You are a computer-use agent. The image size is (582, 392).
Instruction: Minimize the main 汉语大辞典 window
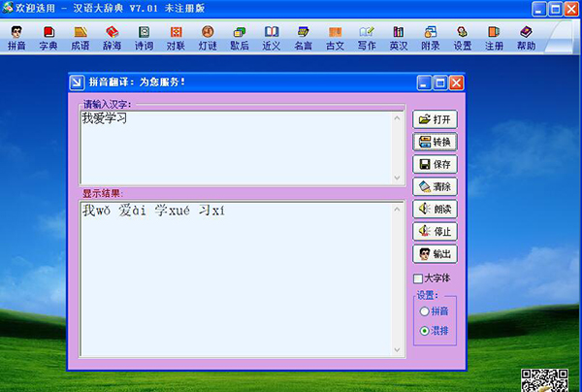click(x=539, y=9)
